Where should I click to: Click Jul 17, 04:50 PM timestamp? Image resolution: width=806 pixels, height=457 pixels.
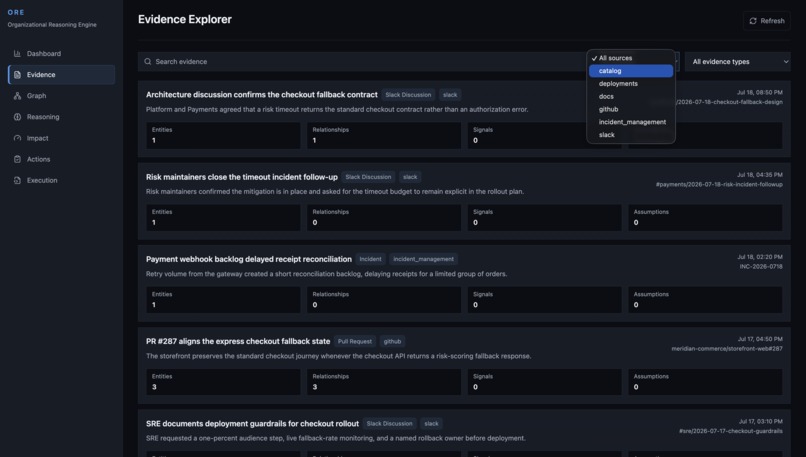760,339
